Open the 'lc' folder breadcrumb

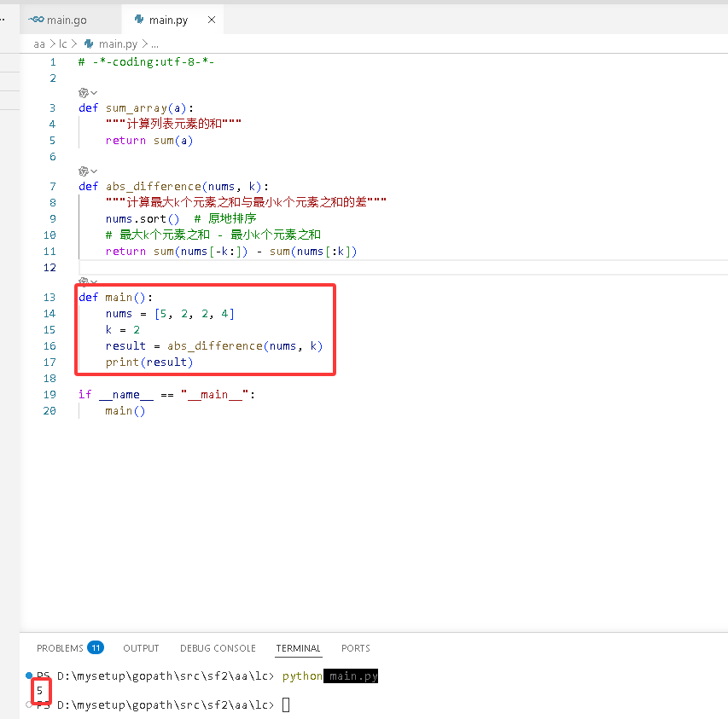tap(62, 44)
